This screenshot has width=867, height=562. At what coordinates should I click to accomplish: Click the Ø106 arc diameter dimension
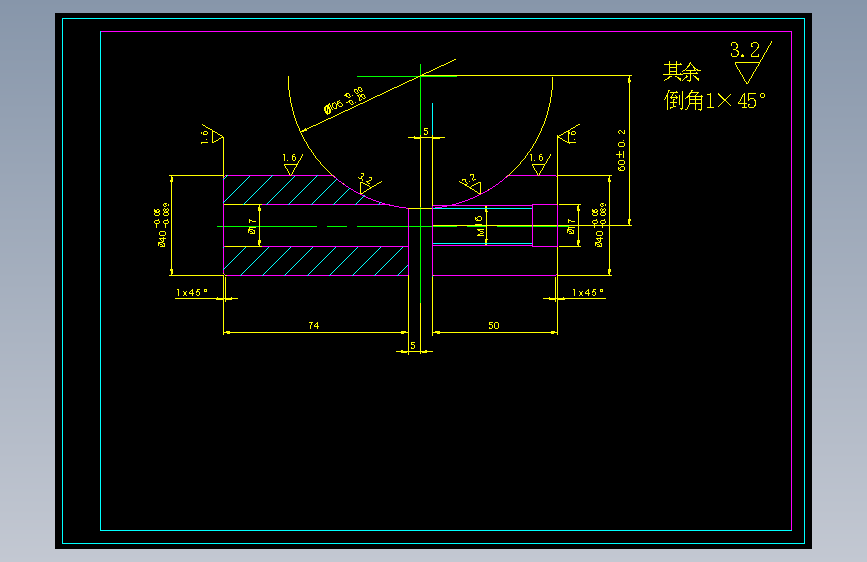pos(344,100)
